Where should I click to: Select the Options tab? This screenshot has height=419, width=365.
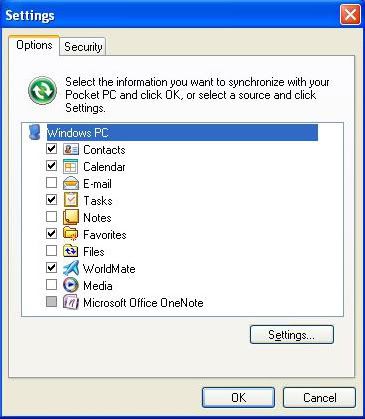34,45
